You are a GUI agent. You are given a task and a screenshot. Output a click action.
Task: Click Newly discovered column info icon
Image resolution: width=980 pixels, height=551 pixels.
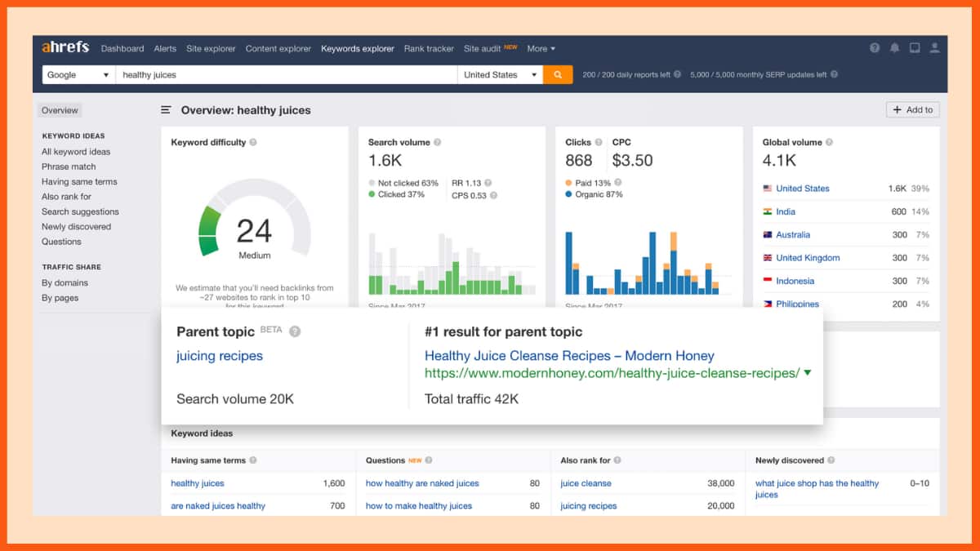831,460
